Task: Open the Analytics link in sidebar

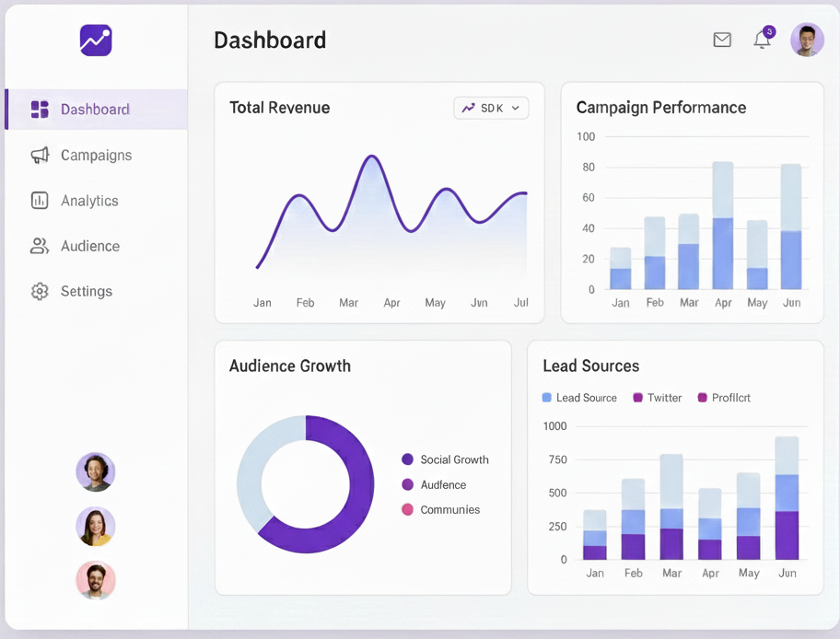Action: pyautogui.click(x=89, y=201)
